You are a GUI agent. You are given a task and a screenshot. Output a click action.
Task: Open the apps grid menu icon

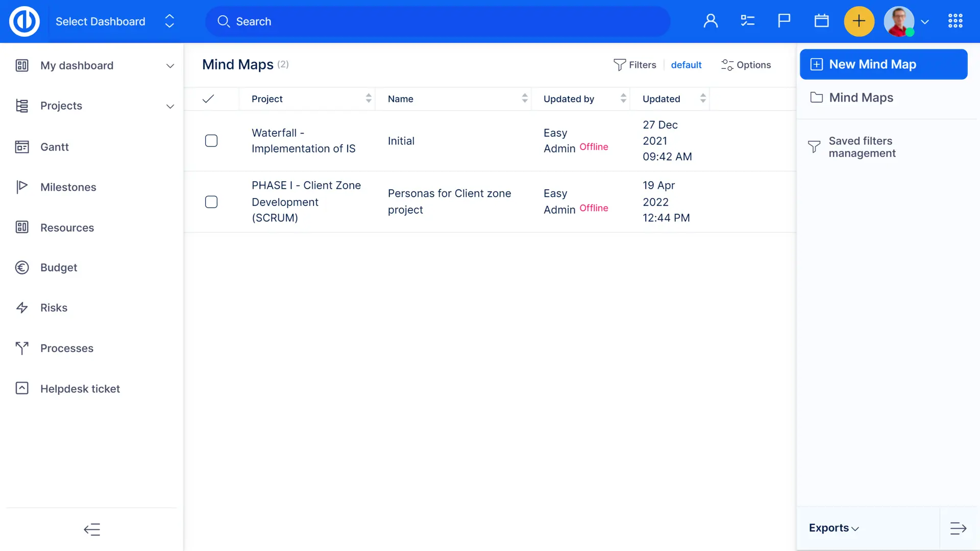click(955, 21)
